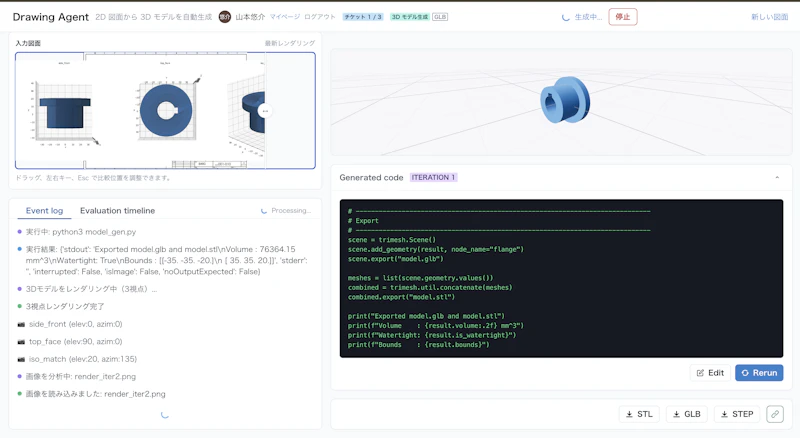
Task: Switch to the Event log tab
Action: tap(44, 210)
